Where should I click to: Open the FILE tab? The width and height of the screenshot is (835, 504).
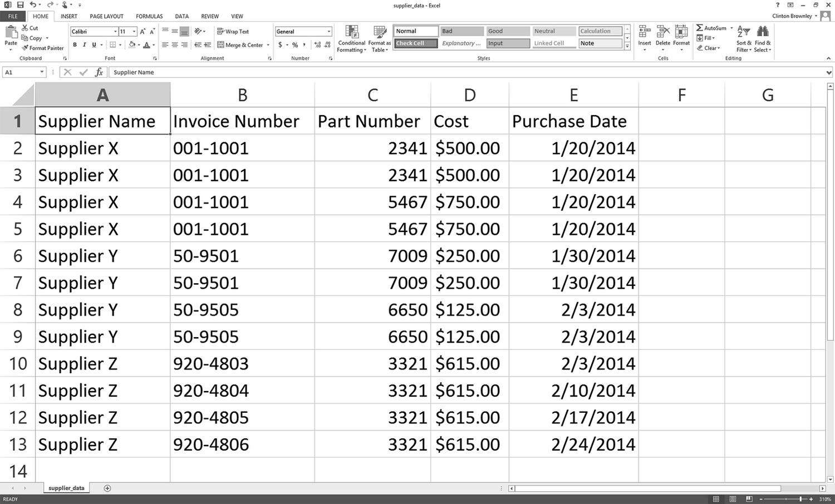click(13, 16)
